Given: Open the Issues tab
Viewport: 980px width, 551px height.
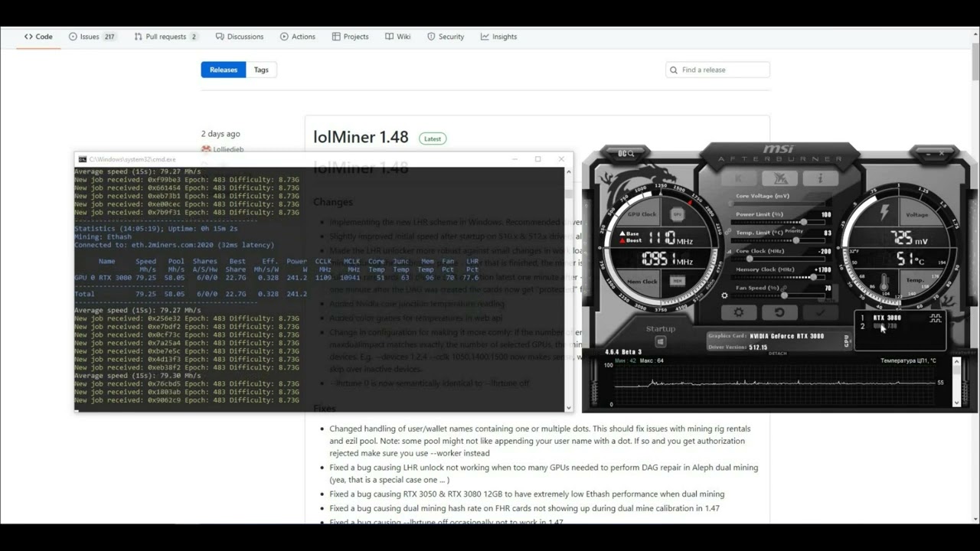Looking at the screenshot, I should click(92, 37).
